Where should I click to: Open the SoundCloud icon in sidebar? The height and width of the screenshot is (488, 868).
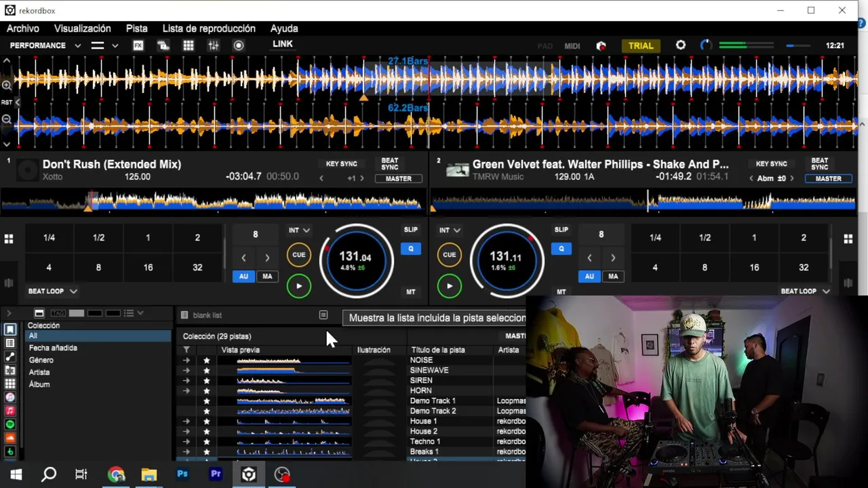pos(10,439)
